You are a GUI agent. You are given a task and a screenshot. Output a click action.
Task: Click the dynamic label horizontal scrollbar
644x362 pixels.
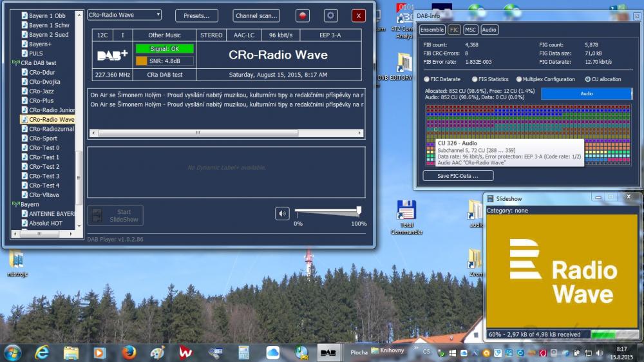coord(226,133)
